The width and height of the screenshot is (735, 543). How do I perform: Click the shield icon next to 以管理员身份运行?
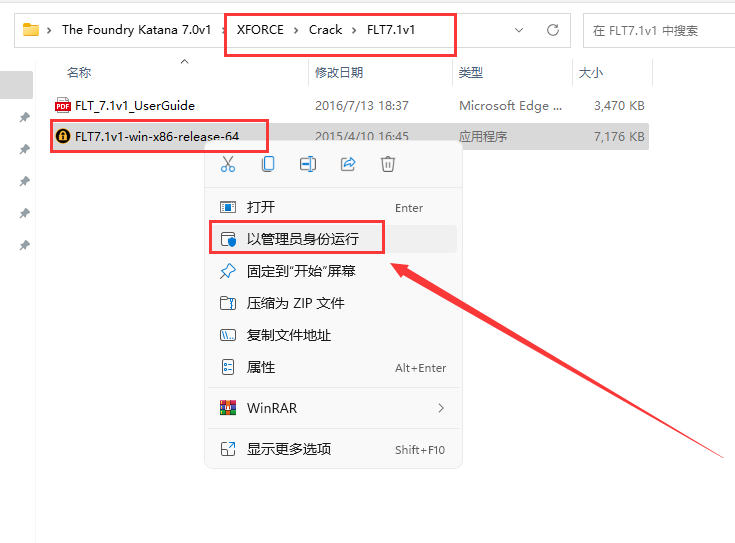click(228, 239)
